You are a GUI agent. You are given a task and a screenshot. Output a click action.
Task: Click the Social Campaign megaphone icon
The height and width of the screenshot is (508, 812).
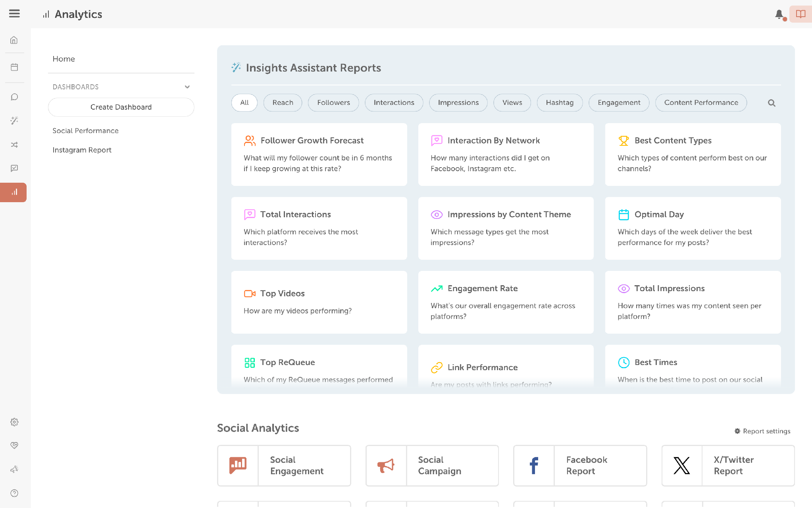point(386,465)
